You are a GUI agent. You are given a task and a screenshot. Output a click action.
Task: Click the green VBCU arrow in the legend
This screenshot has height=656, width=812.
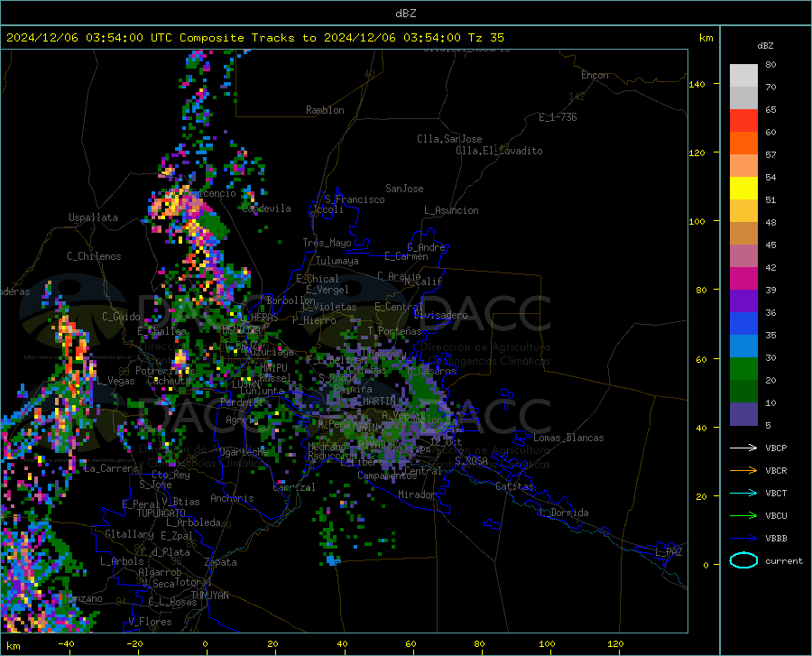pos(743,516)
